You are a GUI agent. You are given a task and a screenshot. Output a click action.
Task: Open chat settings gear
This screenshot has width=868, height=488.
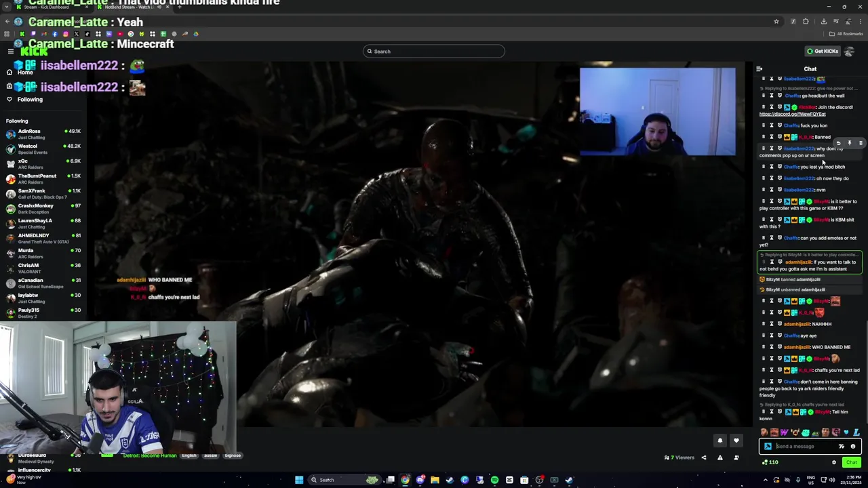834,462
